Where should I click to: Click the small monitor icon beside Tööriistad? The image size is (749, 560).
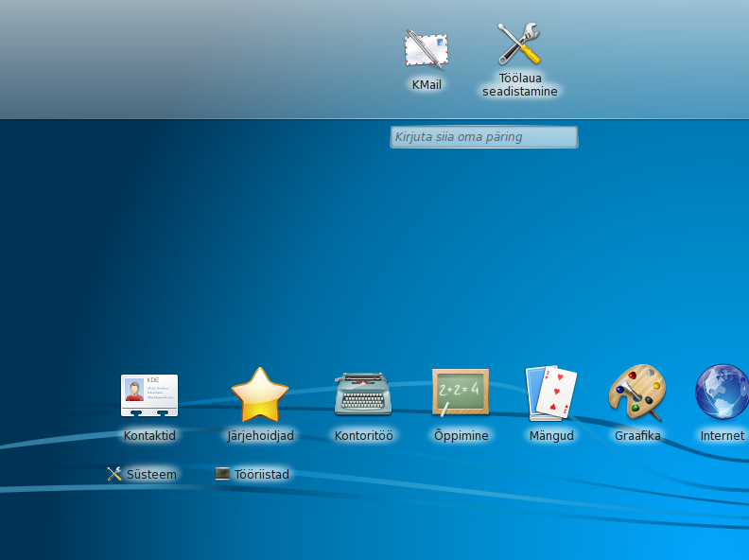pos(222,474)
